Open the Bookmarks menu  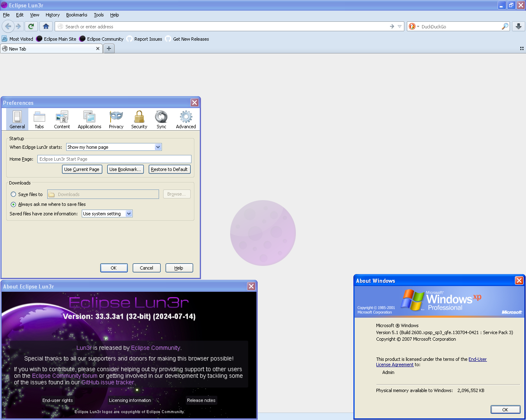coord(76,15)
